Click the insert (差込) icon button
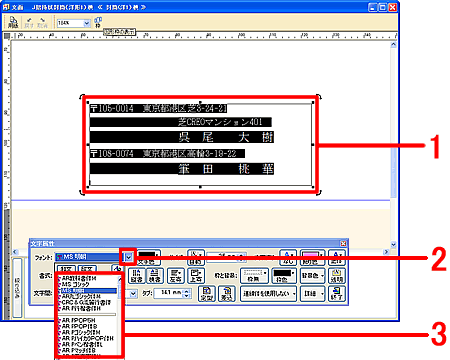 click(x=227, y=294)
